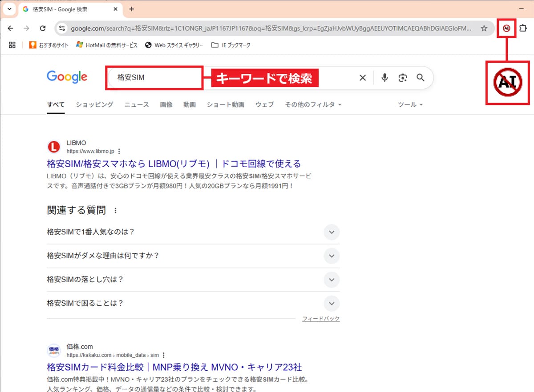Click the Google search input field
Viewport: 534px width, 392px height.
pyautogui.click(x=231, y=78)
